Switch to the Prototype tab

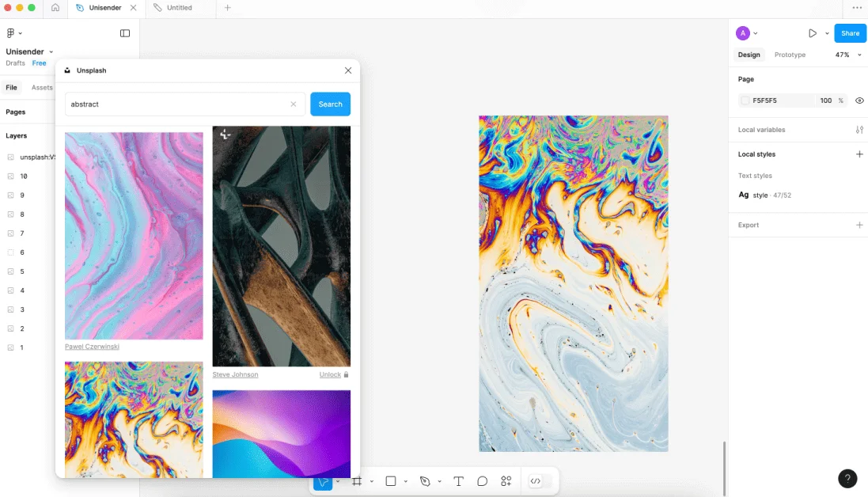[790, 55]
